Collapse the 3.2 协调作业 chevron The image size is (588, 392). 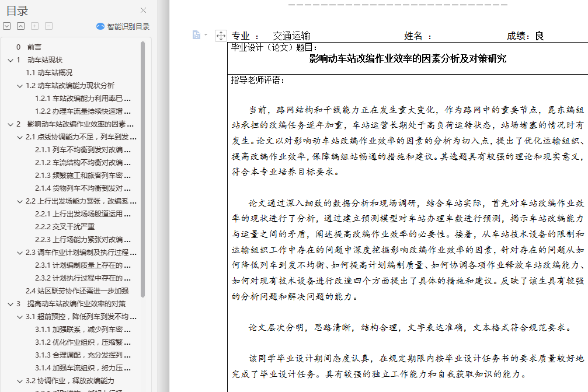click(x=20, y=381)
